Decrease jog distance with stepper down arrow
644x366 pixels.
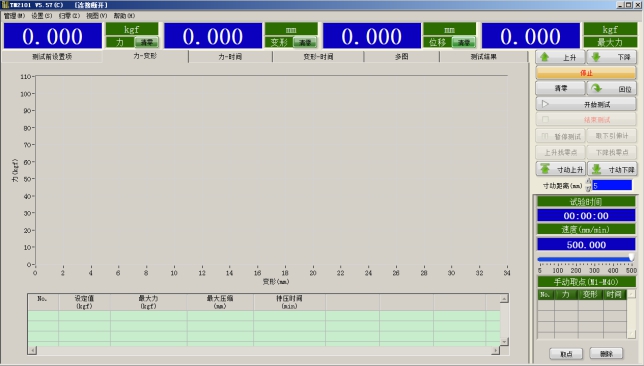(x=588, y=189)
